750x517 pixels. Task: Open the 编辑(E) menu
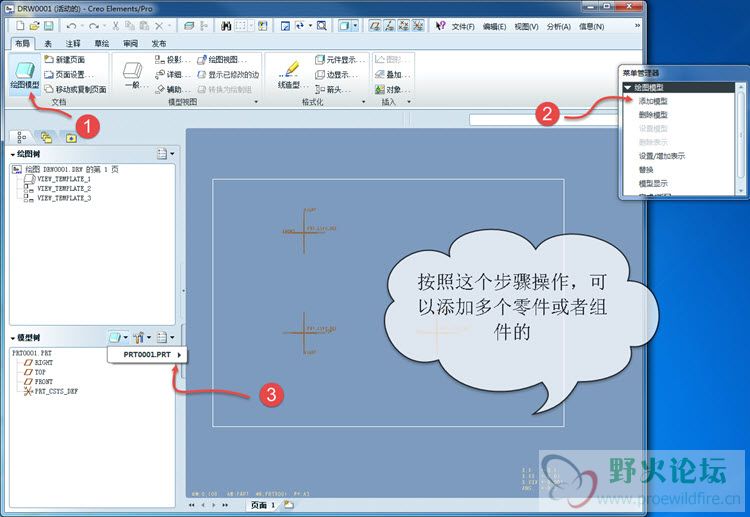(x=494, y=26)
